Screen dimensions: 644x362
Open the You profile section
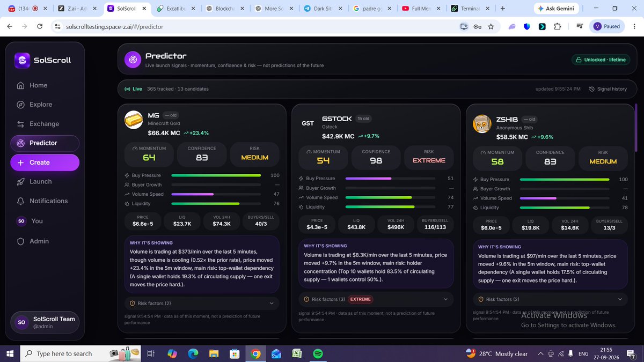pos(45,221)
